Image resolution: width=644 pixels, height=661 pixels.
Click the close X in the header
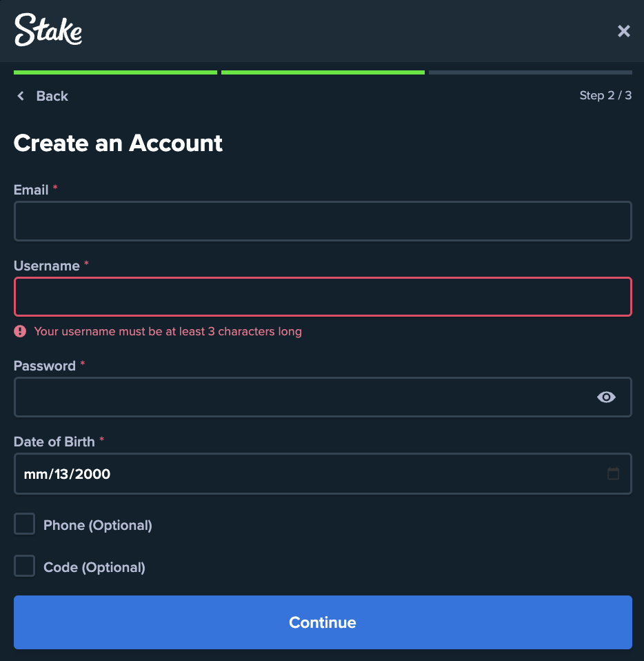pos(623,31)
